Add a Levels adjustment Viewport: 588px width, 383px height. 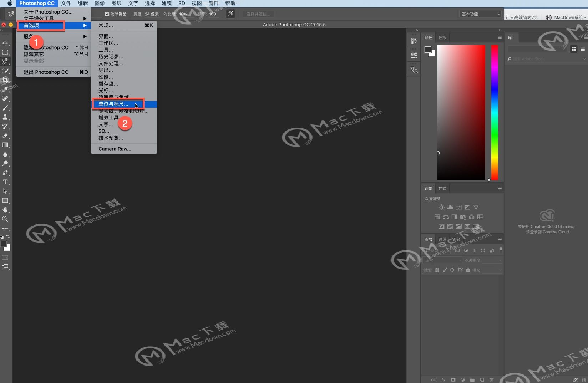coord(450,207)
